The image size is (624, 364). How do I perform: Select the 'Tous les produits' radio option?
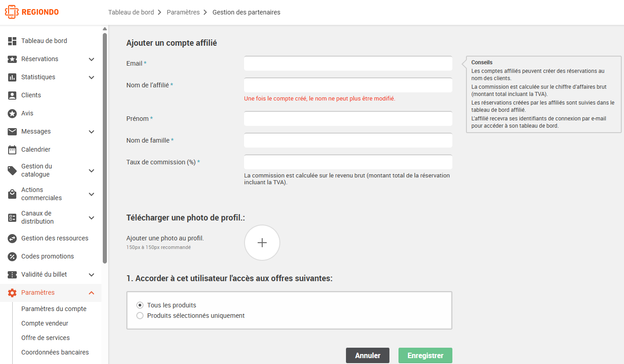(140, 305)
